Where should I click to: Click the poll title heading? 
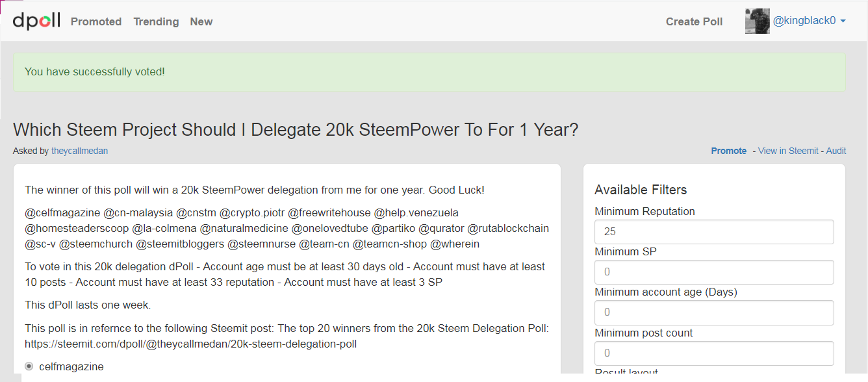296,129
